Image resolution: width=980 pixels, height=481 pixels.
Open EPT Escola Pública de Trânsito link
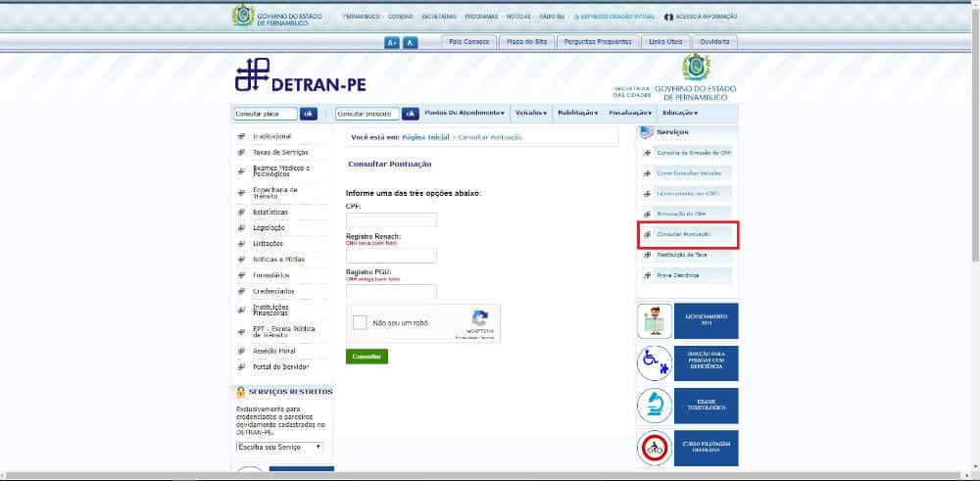(284, 332)
